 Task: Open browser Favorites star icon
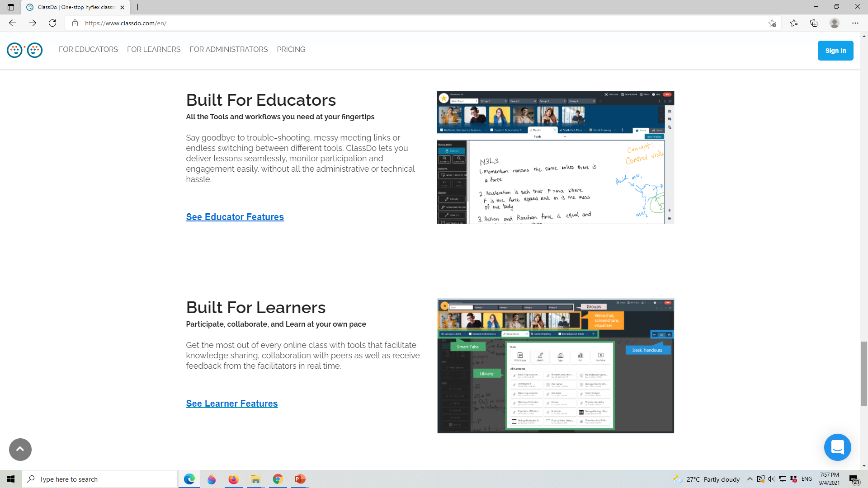point(794,23)
